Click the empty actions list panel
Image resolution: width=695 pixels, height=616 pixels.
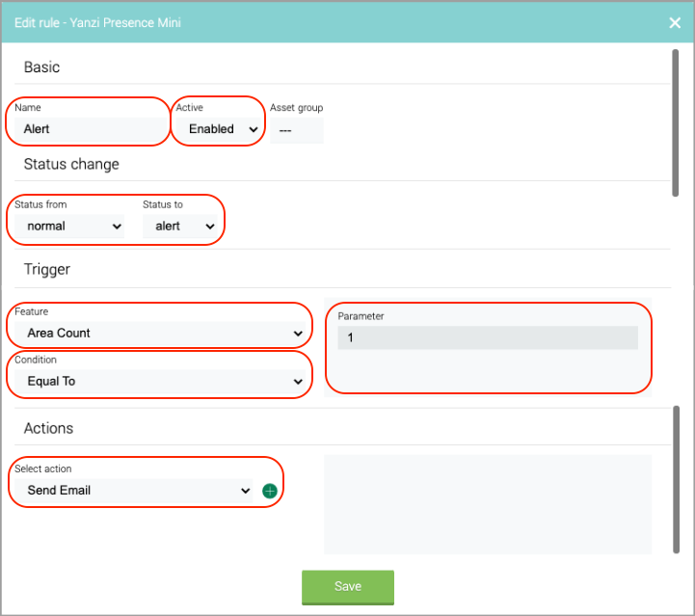(x=488, y=504)
